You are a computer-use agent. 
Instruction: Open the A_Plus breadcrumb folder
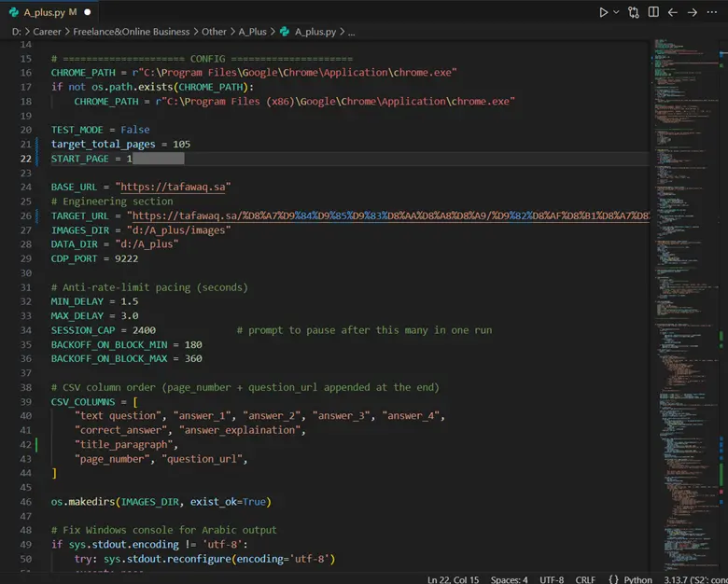(x=253, y=32)
